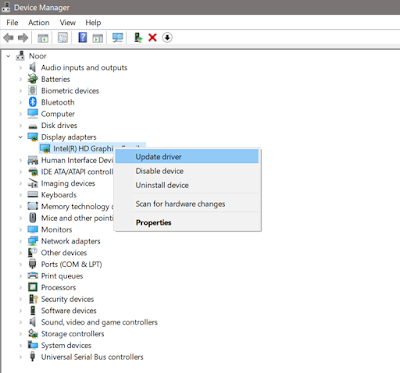Viewport: 400px width, 373px height.
Task: Expand the System devices node
Action: tap(20, 345)
